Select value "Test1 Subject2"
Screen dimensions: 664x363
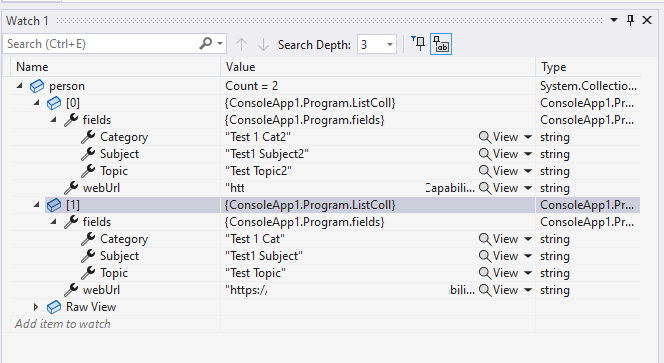pyautogui.click(x=267, y=154)
